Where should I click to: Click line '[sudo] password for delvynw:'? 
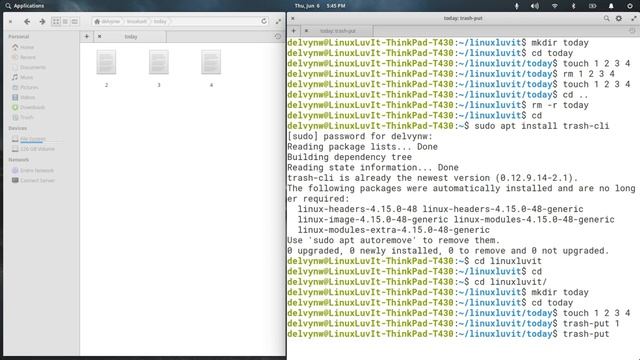[360, 136]
